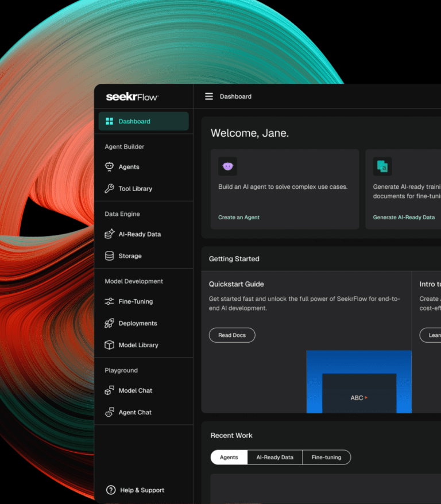The image size is (441, 504).
Task: Click the Create an Agent link
Action: [239, 218]
